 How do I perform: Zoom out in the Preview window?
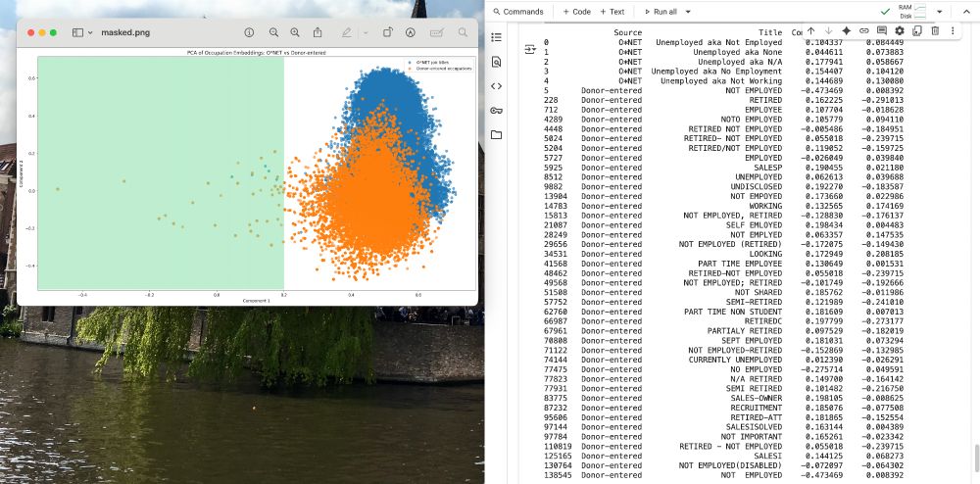[x=273, y=32]
